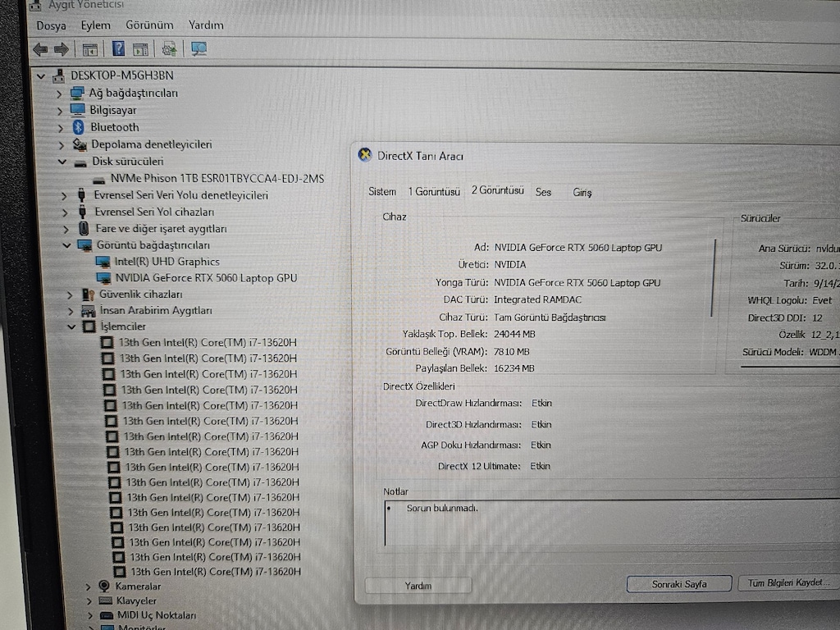Switch to the 1 Görüntüsü tab
Viewport: 840px width, 630px height.
click(x=434, y=191)
